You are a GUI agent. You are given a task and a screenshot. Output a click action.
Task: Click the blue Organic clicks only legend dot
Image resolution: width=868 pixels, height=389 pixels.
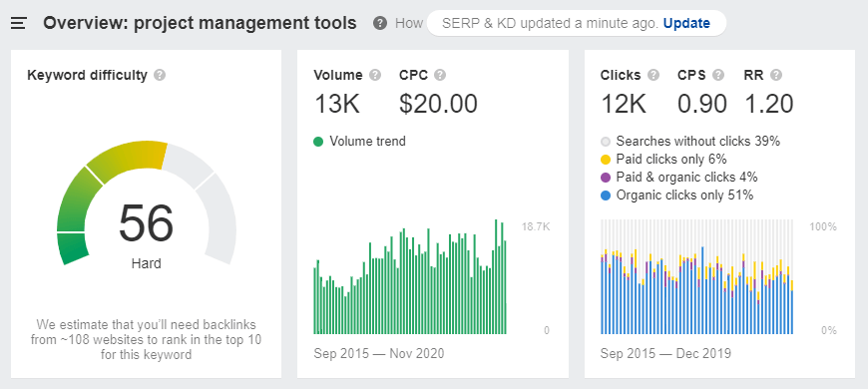pyautogui.click(x=606, y=195)
